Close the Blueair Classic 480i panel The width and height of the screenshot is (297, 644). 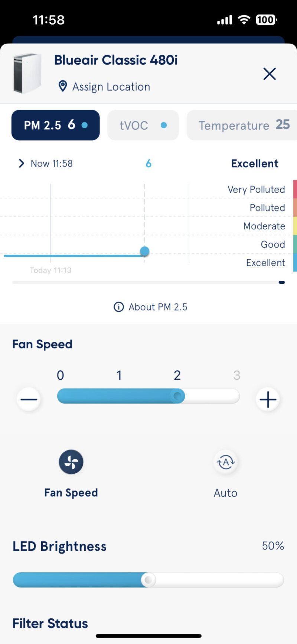(x=270, y=74)
